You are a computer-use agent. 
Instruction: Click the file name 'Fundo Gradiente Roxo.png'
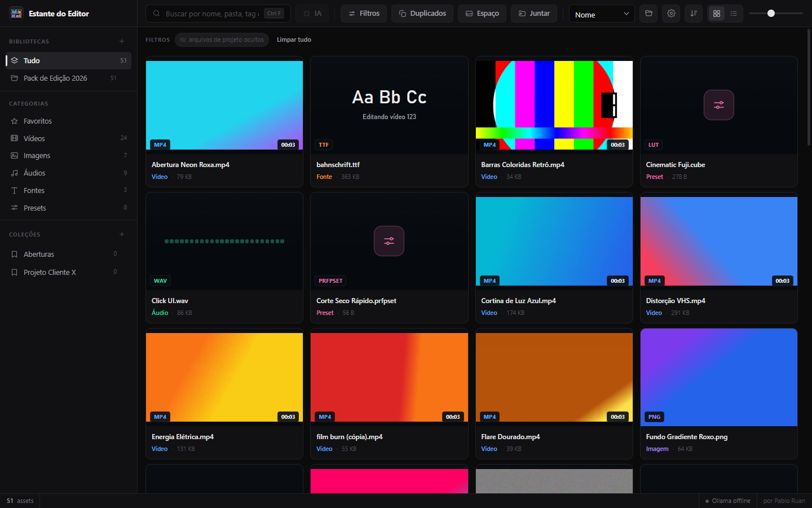[687, 437]
